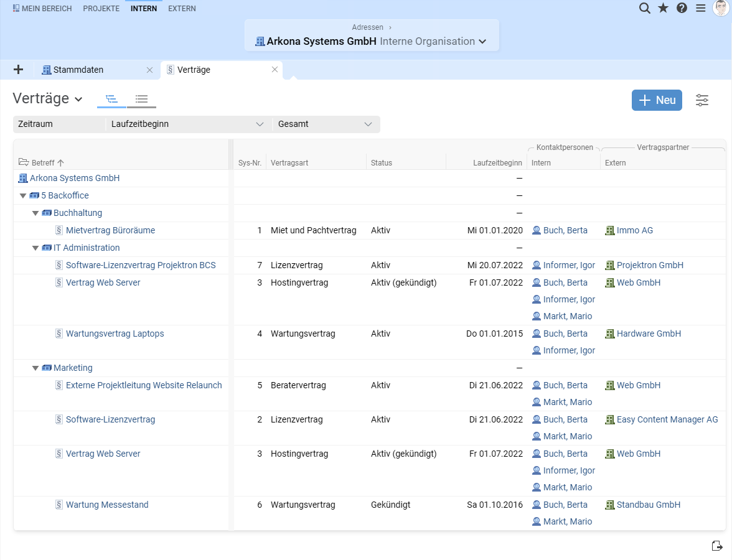Click contract icon of Wartungsvertrag Laptops
This screenshot has width=732, height=560.
point(59,334)
